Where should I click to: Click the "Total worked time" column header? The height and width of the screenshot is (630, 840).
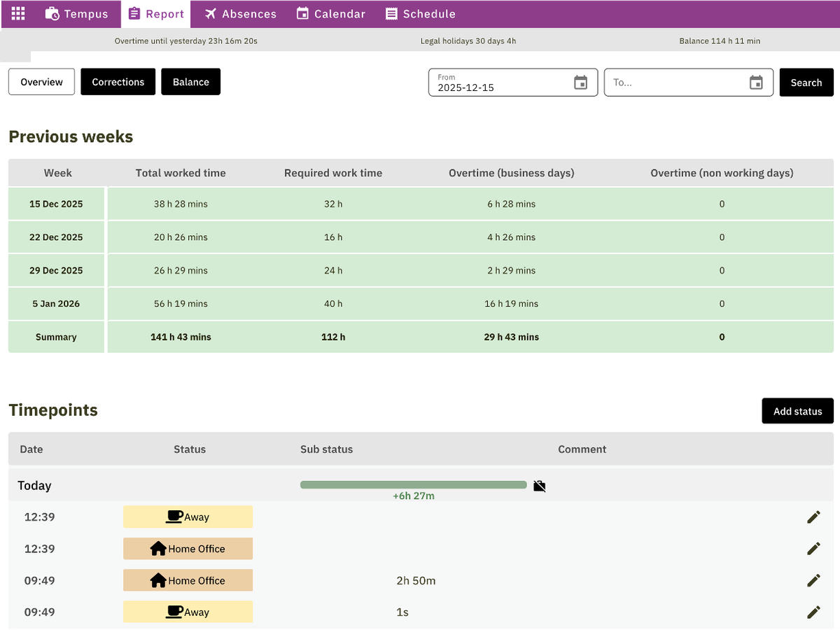point(181,173)
